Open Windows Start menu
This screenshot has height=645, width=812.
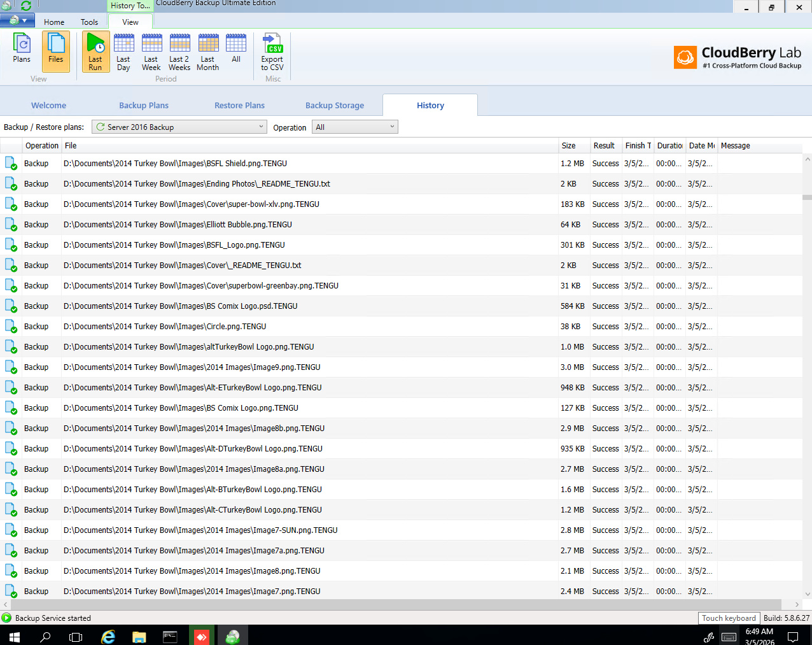[15, 636]
